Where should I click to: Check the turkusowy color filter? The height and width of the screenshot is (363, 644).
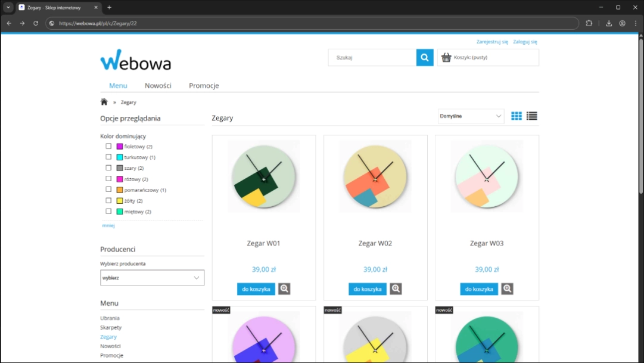(x=108, y=157)
